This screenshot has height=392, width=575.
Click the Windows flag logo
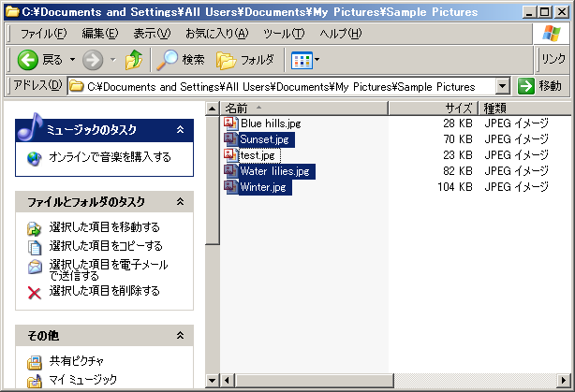[552, 34]
